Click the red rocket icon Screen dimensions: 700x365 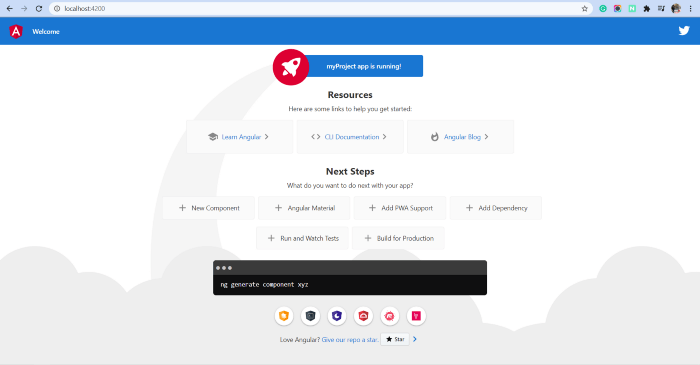point(291,67)
